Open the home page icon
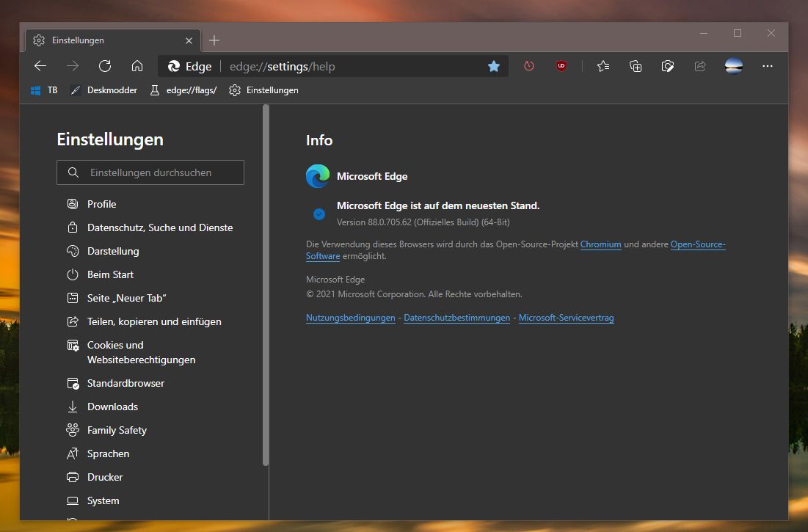808x532 pixels. [x=137, y=66]
